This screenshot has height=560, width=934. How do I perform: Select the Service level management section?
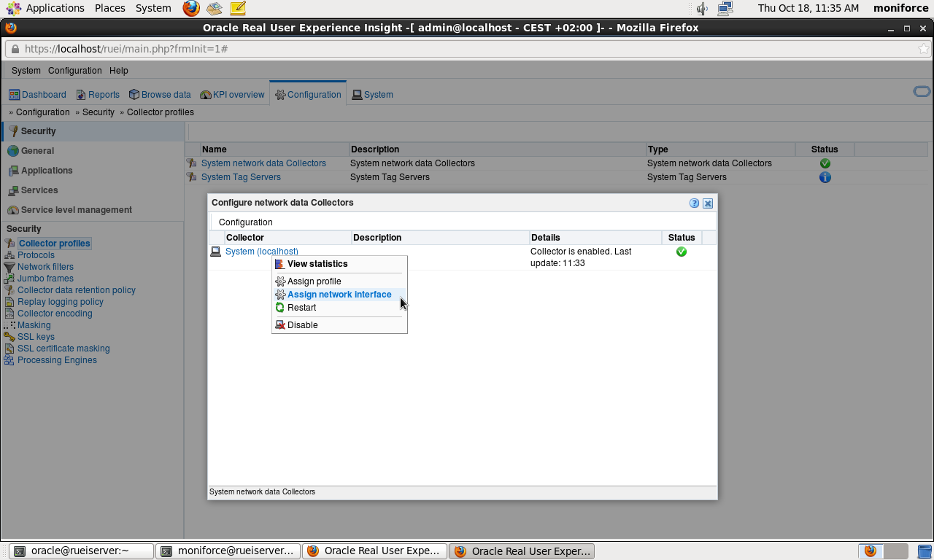click(93, 210)
